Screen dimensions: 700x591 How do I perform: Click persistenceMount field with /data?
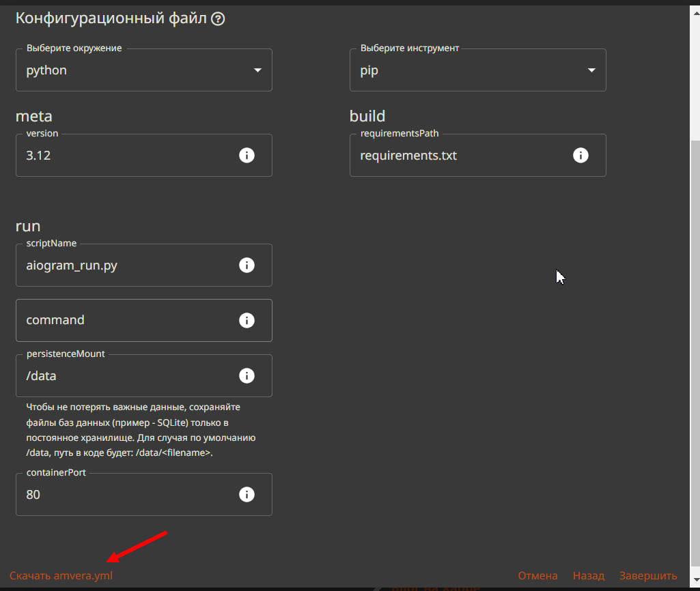[123, 375]
